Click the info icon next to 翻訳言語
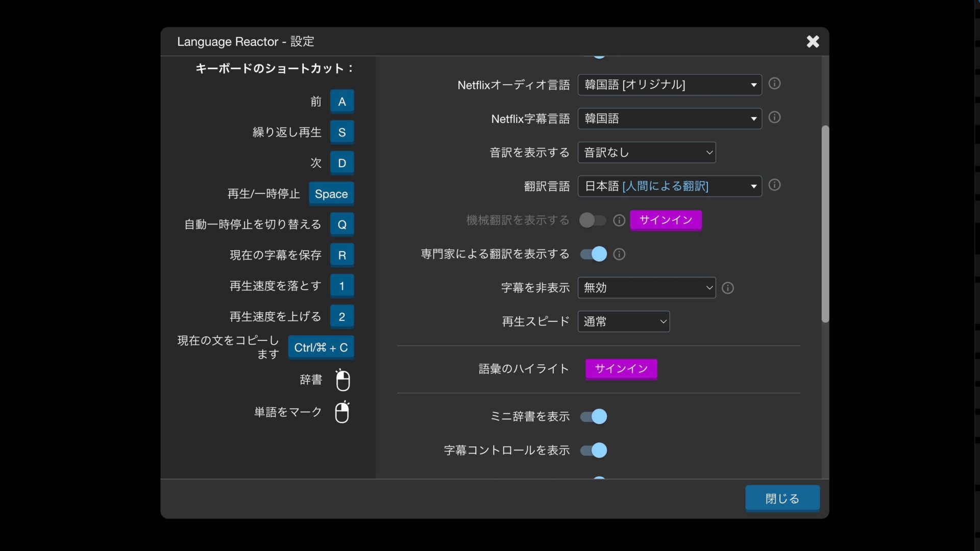Viewport: 980px width, 551px height. tap(774, 185)
